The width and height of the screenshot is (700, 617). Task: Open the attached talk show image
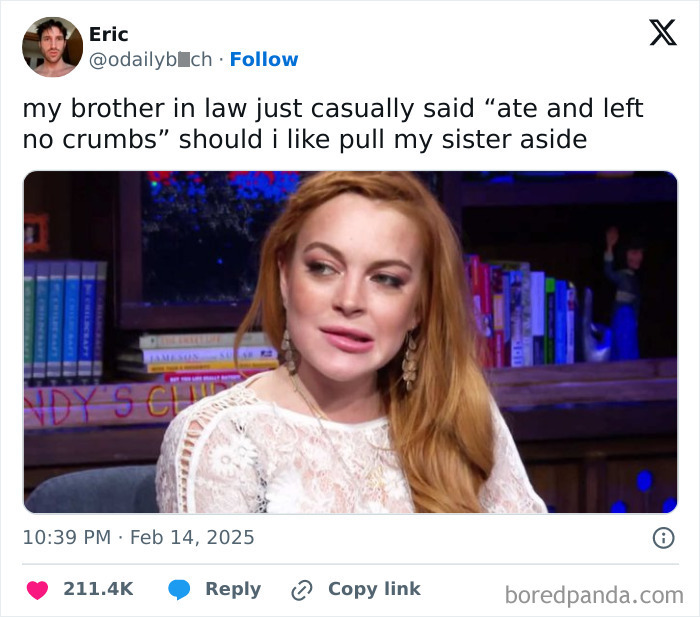pos(350,342)
